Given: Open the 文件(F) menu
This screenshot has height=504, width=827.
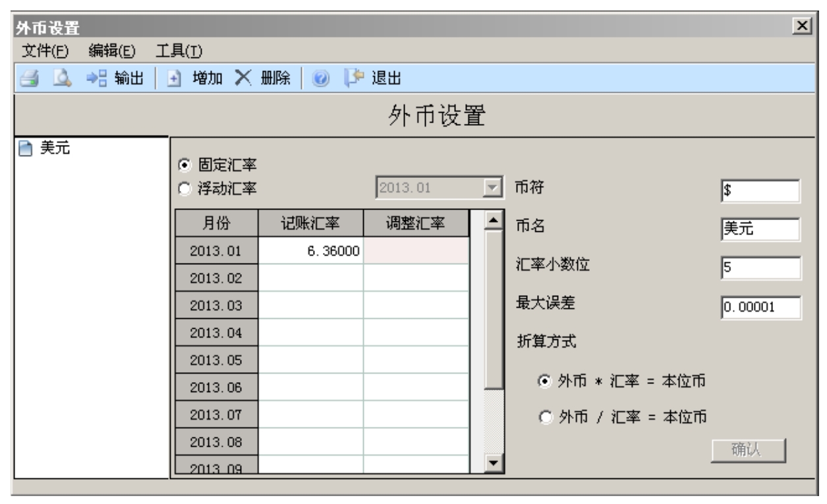Looking at the screenshot, I should point(45,50).
